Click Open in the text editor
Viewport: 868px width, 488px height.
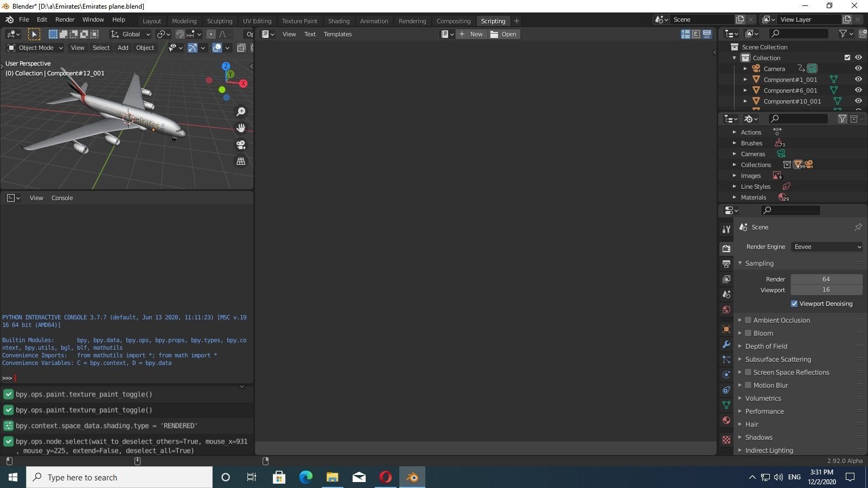point(504,34)
